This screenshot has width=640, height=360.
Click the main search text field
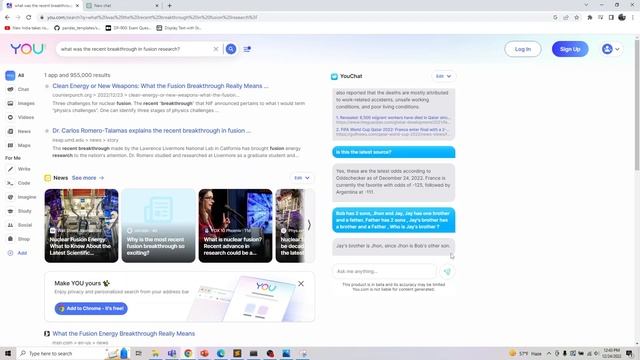[135, 49]
